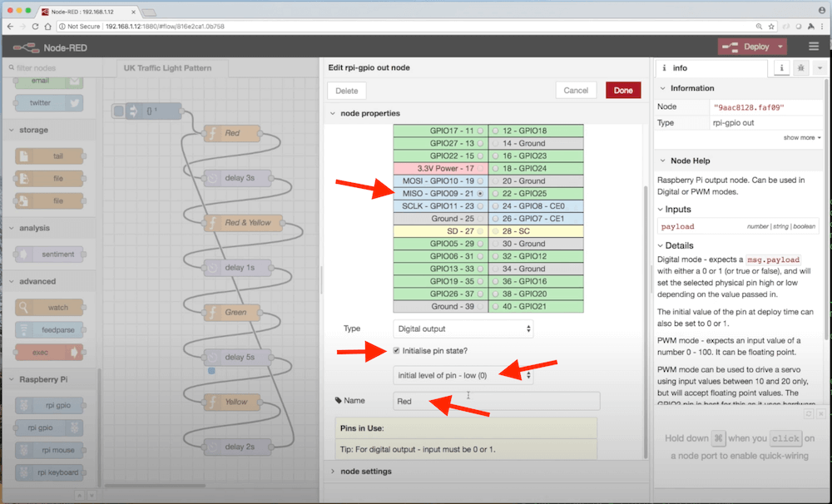Viewport: 832px width, 504px height.
Task: Open the sidebar tab dropdown arrow
Action: click(820, 68)
